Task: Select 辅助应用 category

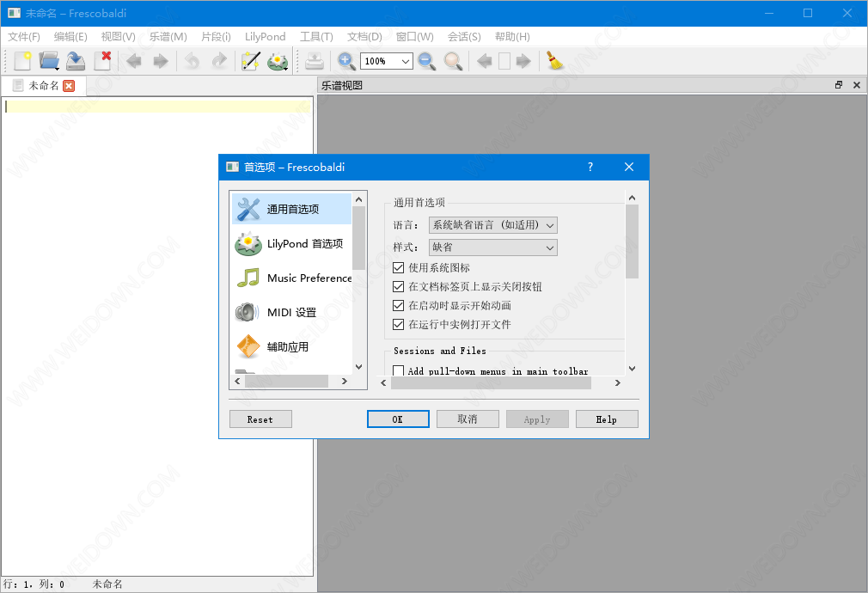Action: point(291,346)
